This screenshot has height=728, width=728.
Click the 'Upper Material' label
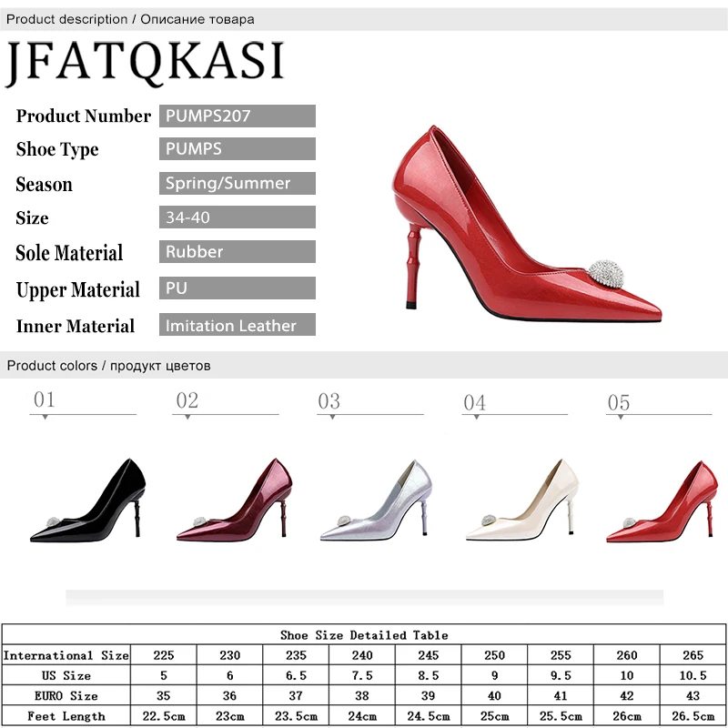tap(77, 289)
